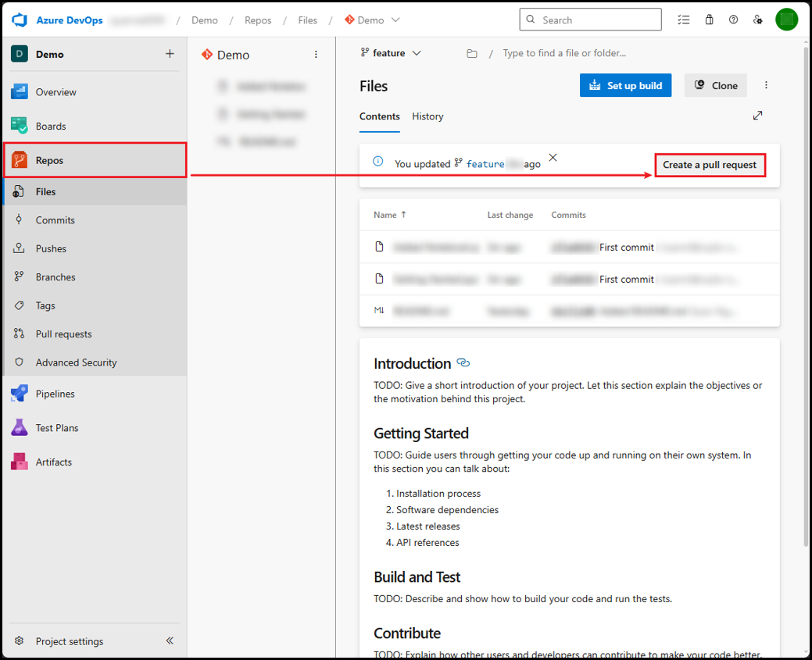The image size is (812, 660).
Task: Open user settings icon in header
Action: [757, 20]
